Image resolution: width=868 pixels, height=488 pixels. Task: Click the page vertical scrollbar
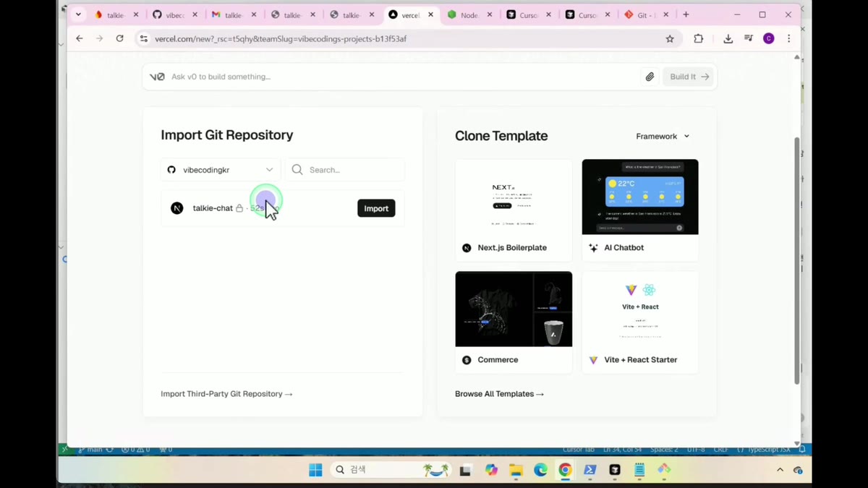click(x=797, y=261)
